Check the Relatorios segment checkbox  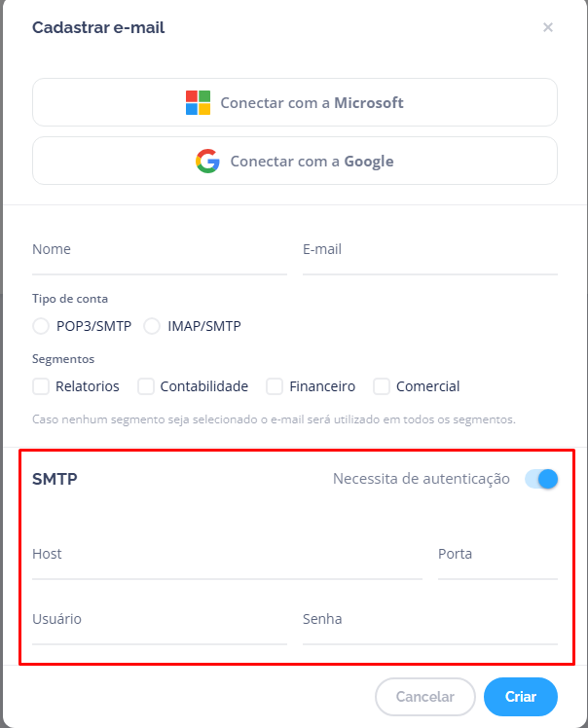tap(41, 386)
